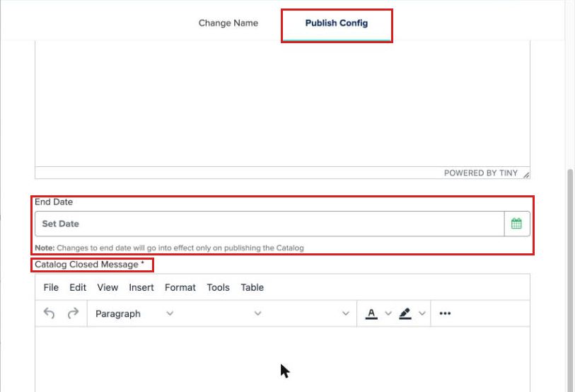The height and width of the screenshot is (392, 575).
Task: Click the end date note text
Action: (169, 248)
